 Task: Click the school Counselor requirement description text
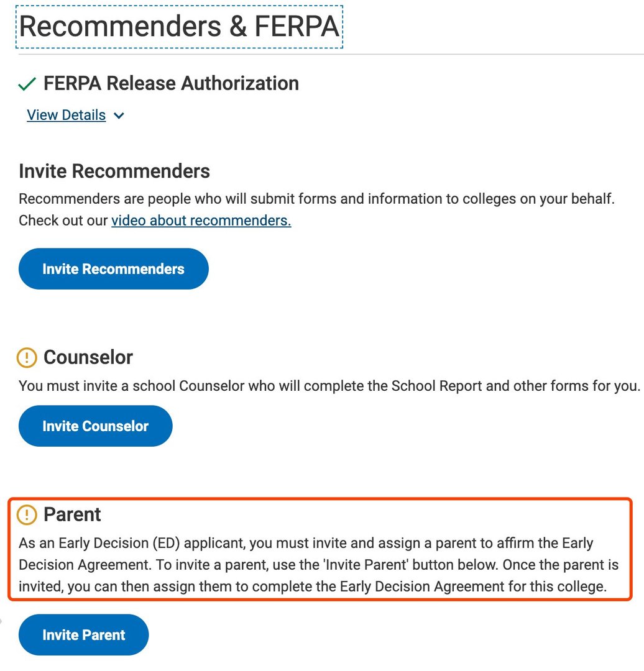329,386
